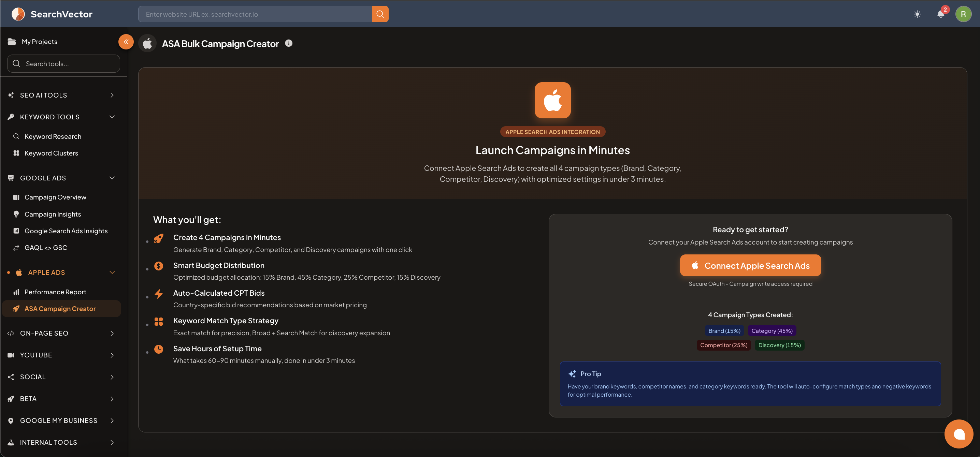Click the Connect Apple Search Ads button
980x457 pixels.
750,265
